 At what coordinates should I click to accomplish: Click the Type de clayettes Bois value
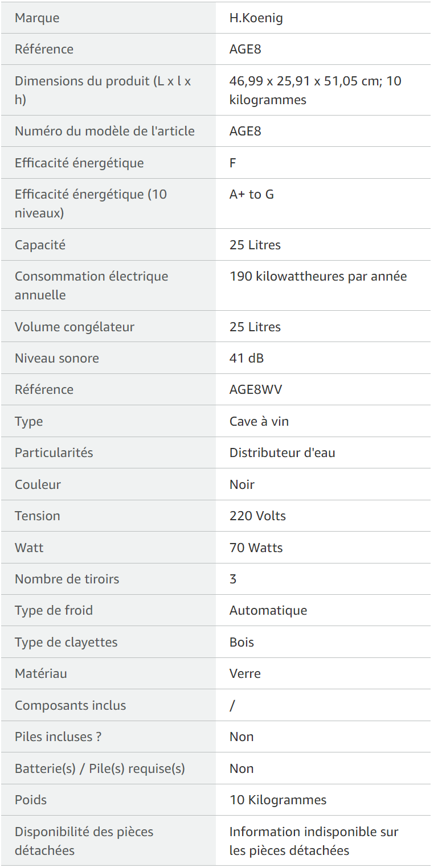coord(241,643)
